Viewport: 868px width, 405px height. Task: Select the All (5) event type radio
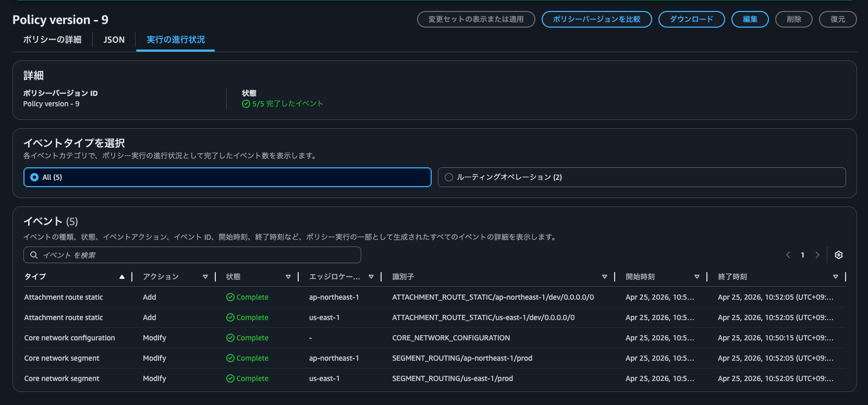[34, 177]
